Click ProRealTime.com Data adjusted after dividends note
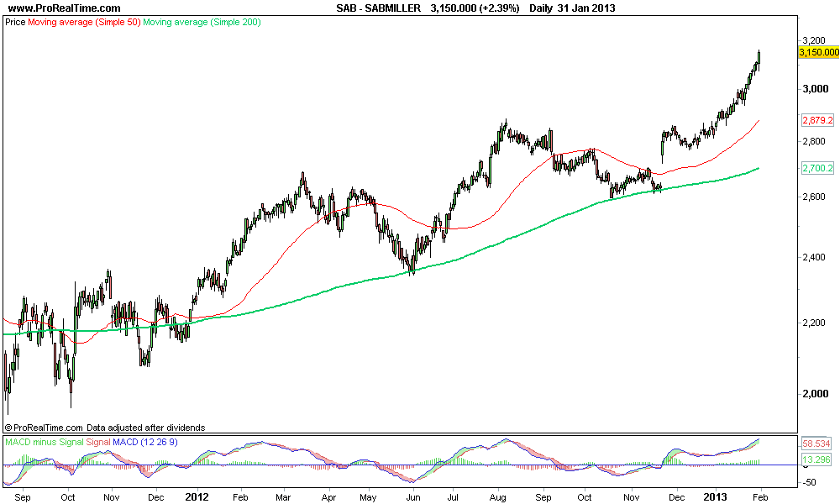The image size is (840, 504). [105, 428]
